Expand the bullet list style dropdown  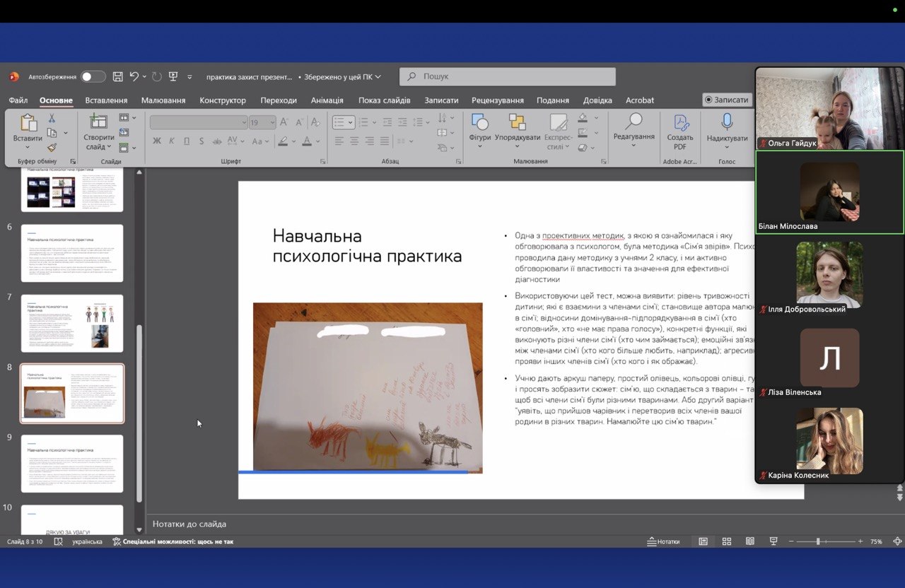pyautogui.click(x=350, y=122)
